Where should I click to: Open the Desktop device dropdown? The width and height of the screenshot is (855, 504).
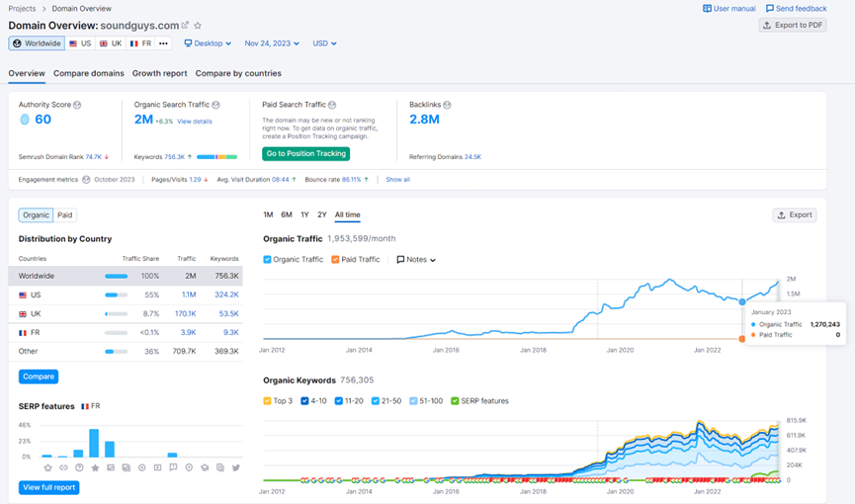point(208,43)
